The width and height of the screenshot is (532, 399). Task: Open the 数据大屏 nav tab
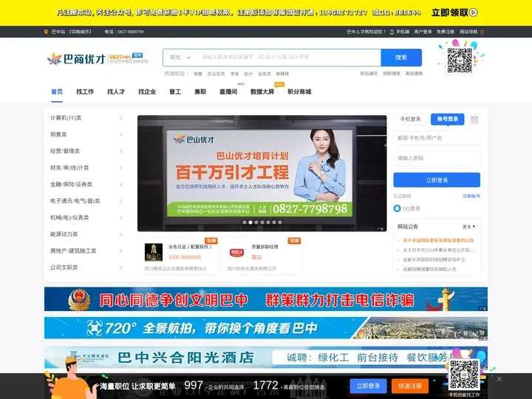tap(262, 92)
